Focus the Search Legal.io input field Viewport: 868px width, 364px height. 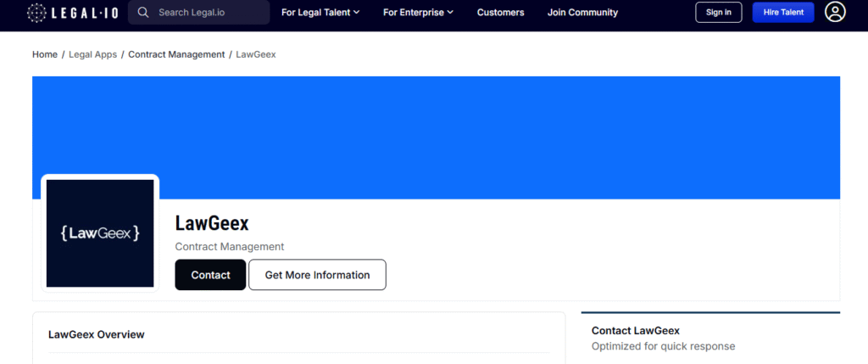coord(209,13)
